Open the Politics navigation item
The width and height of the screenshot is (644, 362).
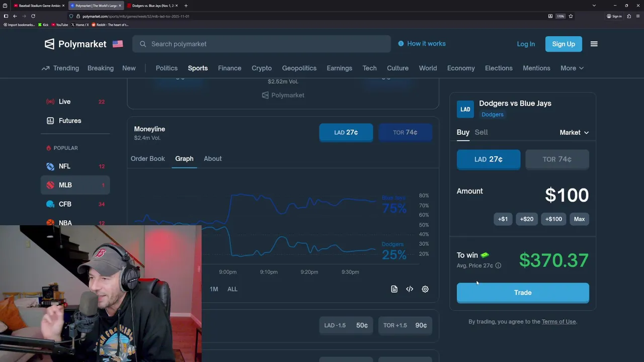click(167, 68)
